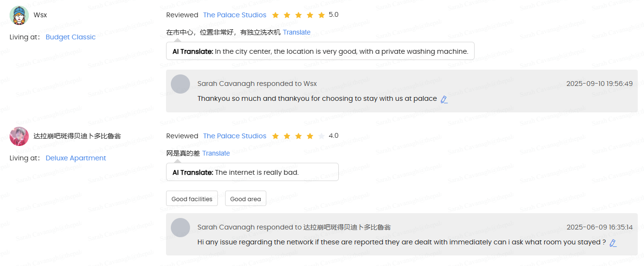Edit the reply about the network issue

tap(613, 243)
